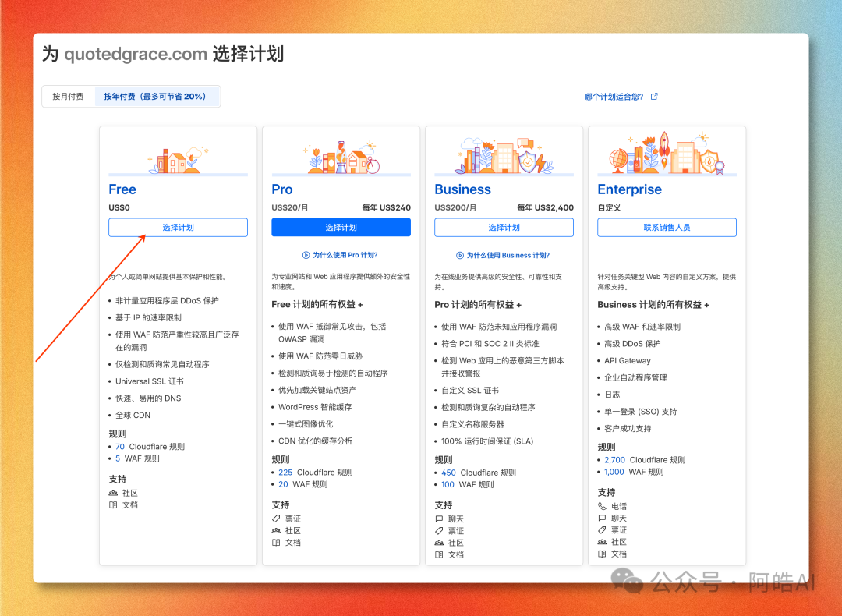Click 20 WAF 规则 number in Pro
The height and width of the screenshot is (616, 842).
(283, 484)
